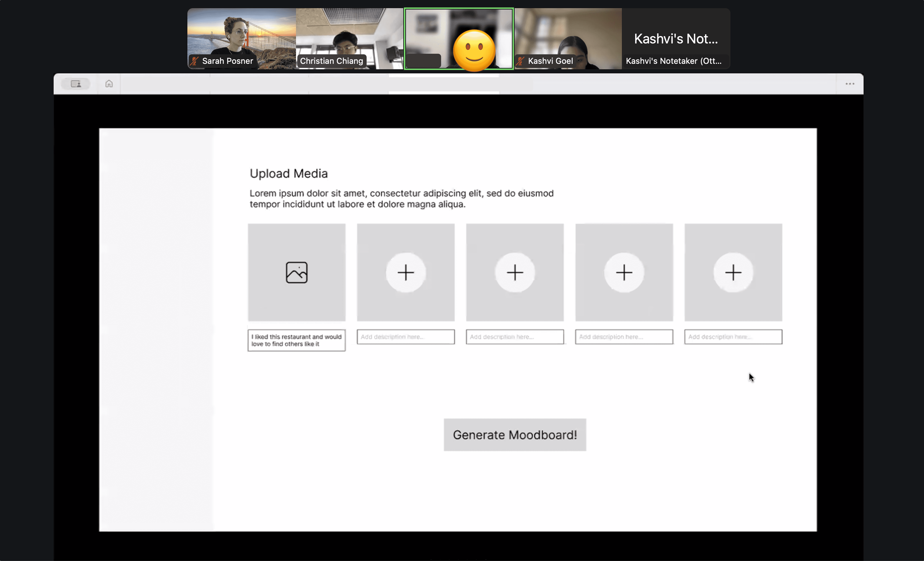
Task: Click plus icon in fourth media slot
Action: [x=624, y=272]
